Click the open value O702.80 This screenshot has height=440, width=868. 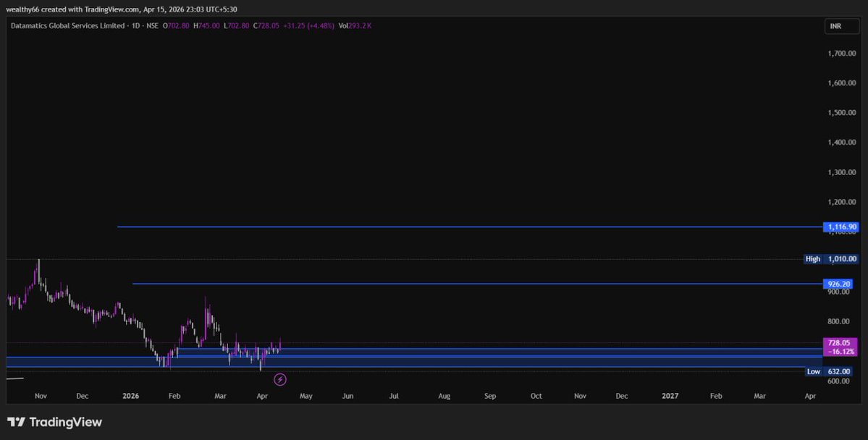(x=175, y=26)
